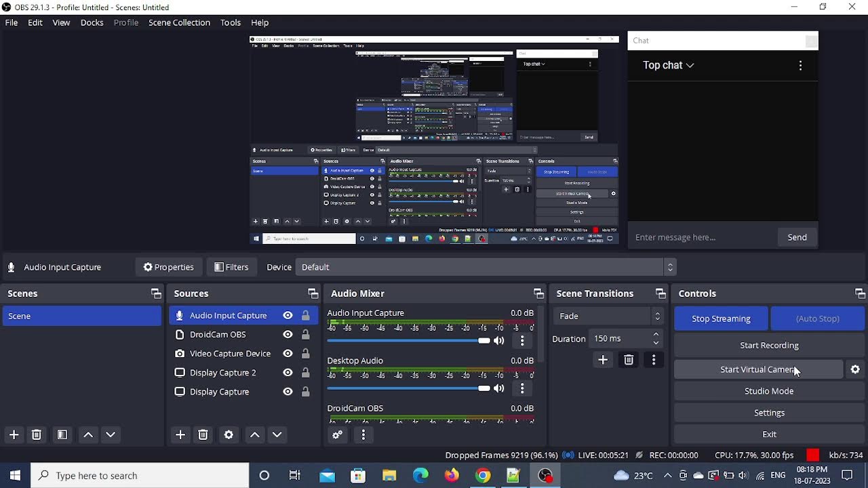Undock the Audio Mixer panel
868x488 pixels.
click(x=538, y=293)
